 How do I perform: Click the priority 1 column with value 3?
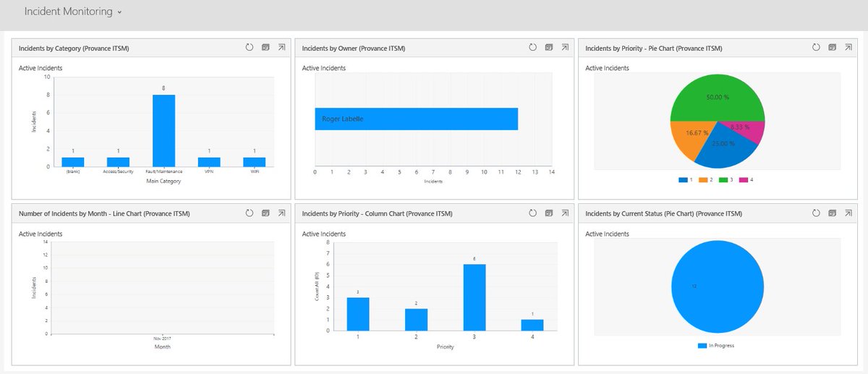click(359, 314)
